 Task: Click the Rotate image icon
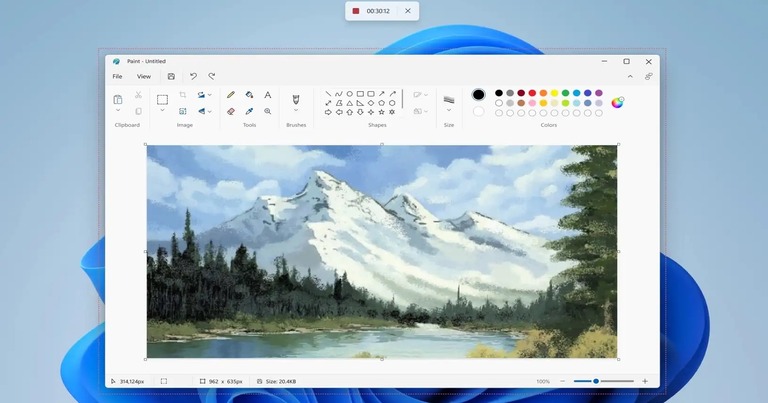[x=201, y=95]
